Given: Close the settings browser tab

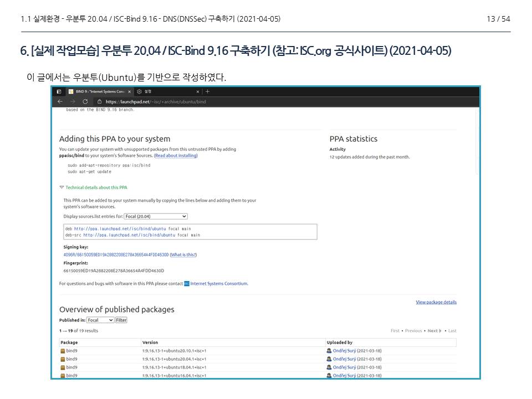Looking at the screenshot, I should 198,91.
